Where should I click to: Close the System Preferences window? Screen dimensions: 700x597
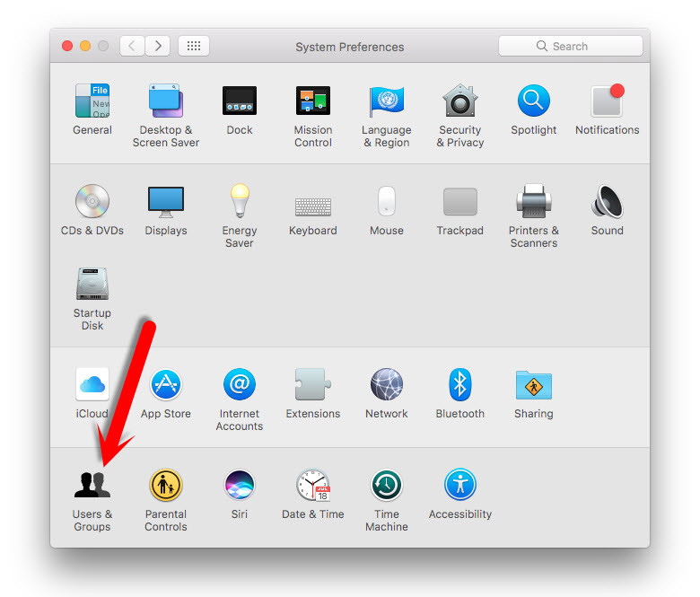[x=67, y=46]
